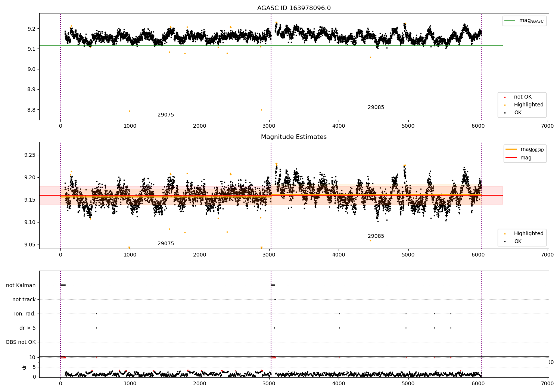Click the 8.8 tick label on top plot

(x=31, y=110)
